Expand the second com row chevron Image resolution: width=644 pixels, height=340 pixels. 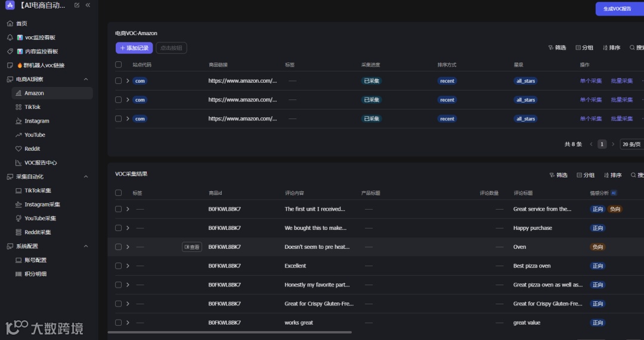click(128, 99)
